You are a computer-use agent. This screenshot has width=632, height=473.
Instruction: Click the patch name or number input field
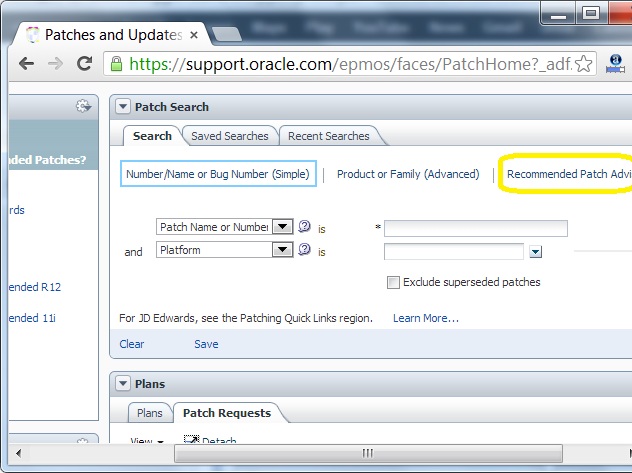476,228
